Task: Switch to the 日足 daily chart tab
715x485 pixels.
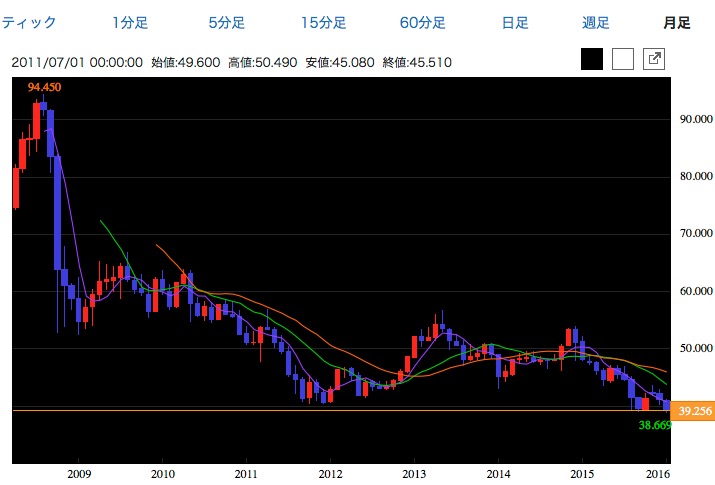Action: point(515,22)
